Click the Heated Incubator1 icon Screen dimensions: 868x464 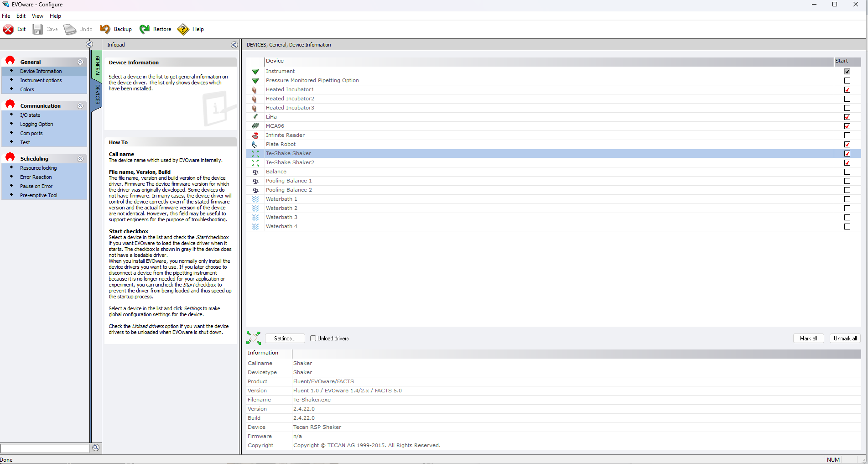tap(255, 90)
